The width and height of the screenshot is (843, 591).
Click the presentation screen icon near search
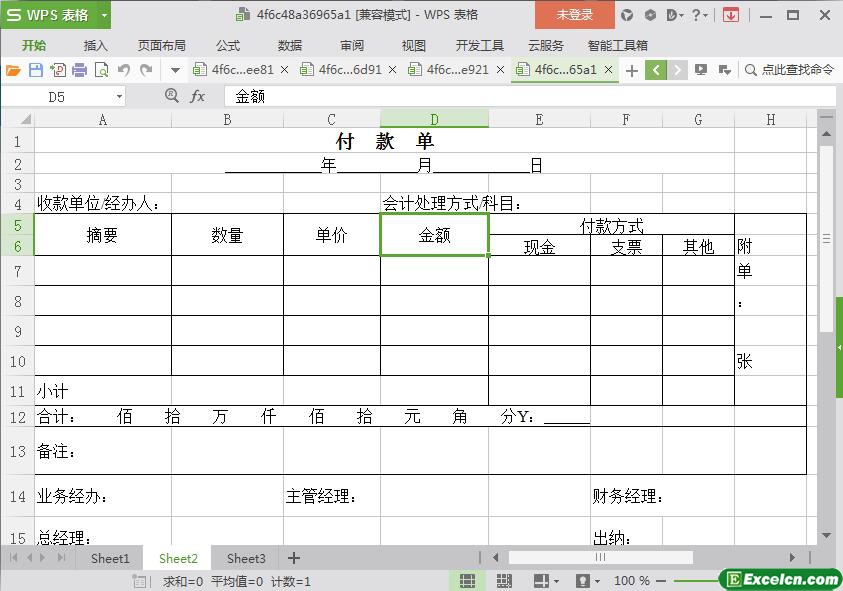pyautogui.click(x=701, y=69)
